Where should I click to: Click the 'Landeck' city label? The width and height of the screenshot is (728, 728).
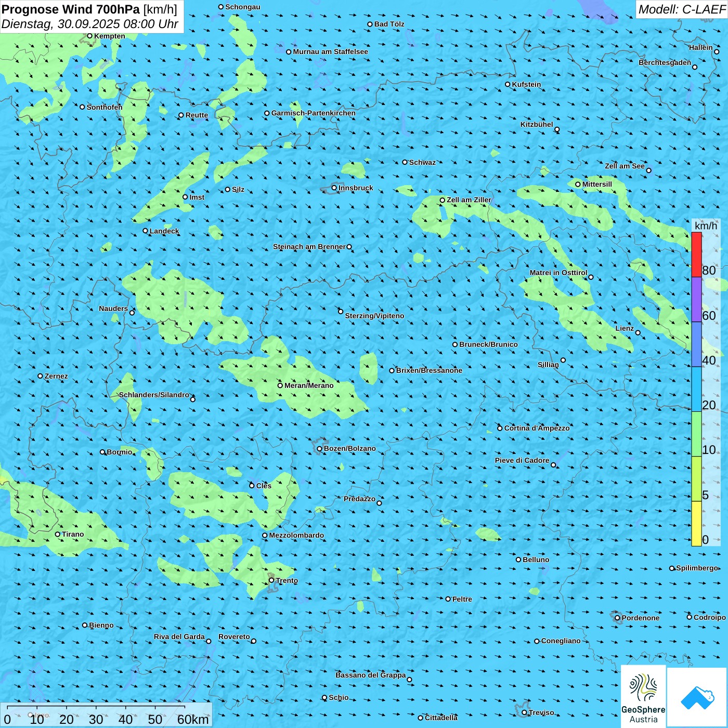164,231
